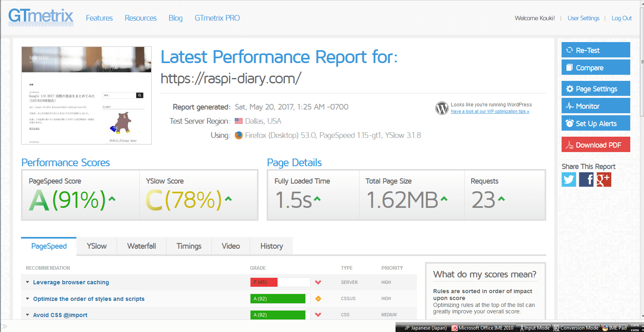Click Avoid CSS @import link
This screenshot has height=332, width=644.
click(x=60, y=315)
